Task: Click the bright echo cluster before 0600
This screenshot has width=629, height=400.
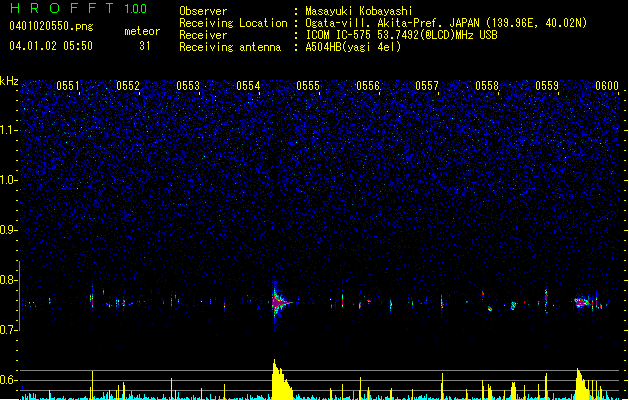Action: (x=582, y=302)
